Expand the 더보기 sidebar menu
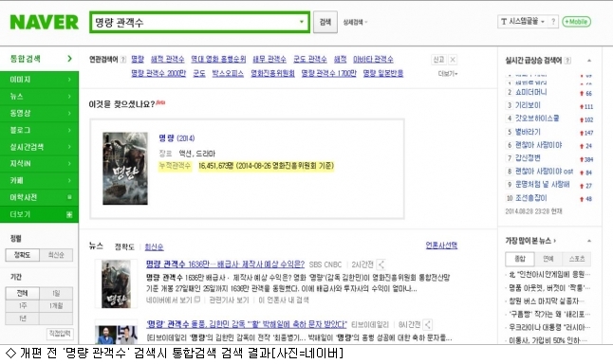This screenshot has height=364, width=613. pos(39,214)
